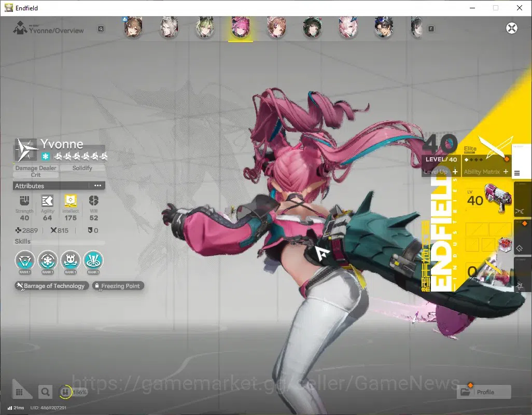Click the Will brain icon
Image resolution: width=532 pixels, height=415 pixels.
coord(94,201)
